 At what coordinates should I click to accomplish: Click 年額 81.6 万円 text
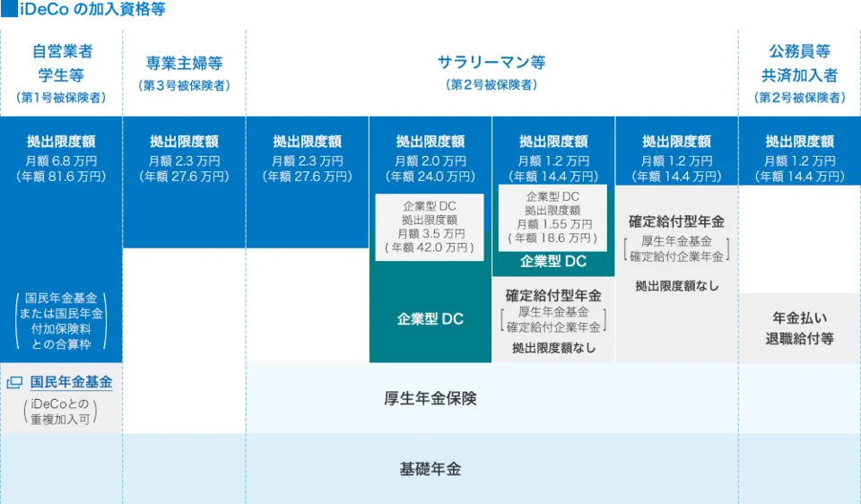pos(62,177)
